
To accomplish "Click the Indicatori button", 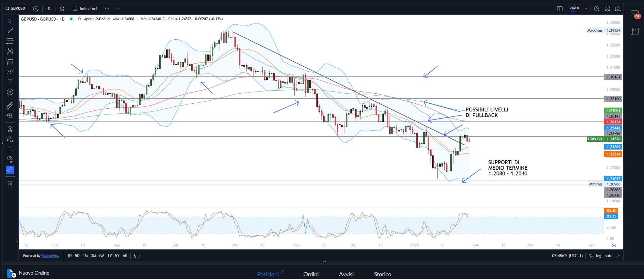I will [x=85, y=9].
